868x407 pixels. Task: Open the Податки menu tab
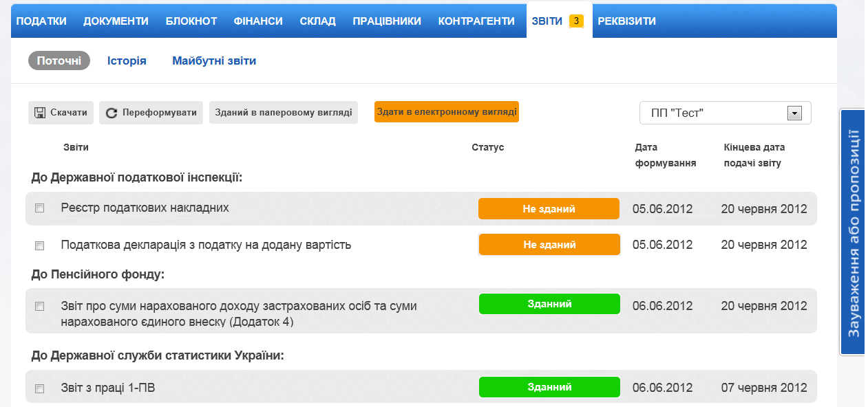point(41,21)
